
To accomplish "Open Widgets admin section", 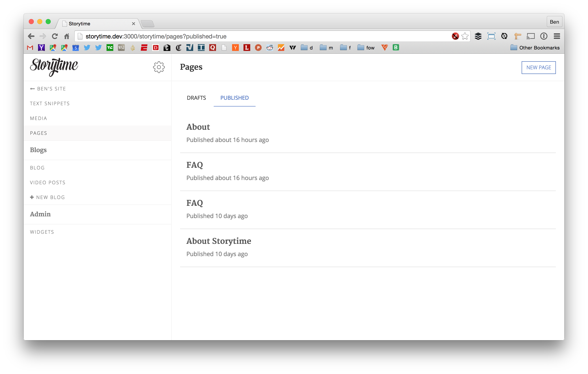I will coord(42,232).
